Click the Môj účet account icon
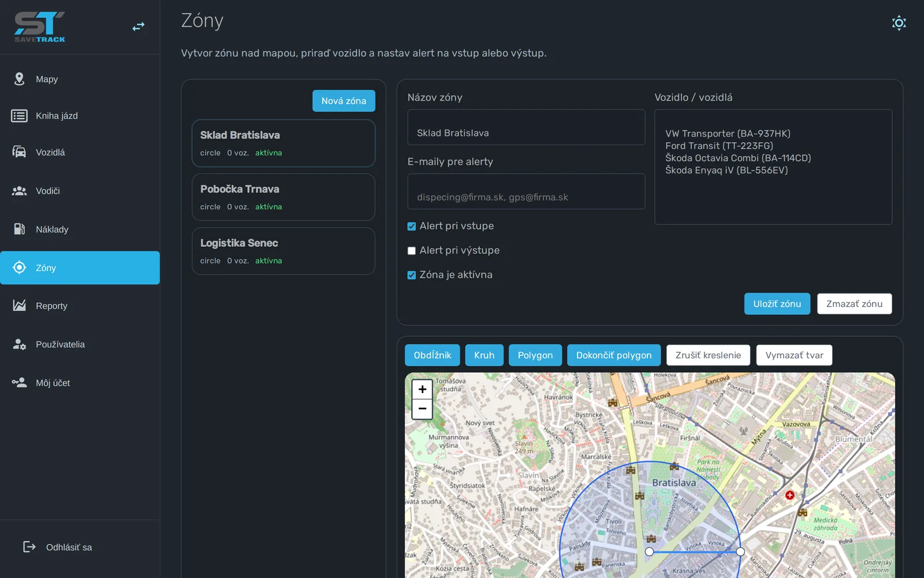Screen dimensions: 924x578 coord(19,383)
